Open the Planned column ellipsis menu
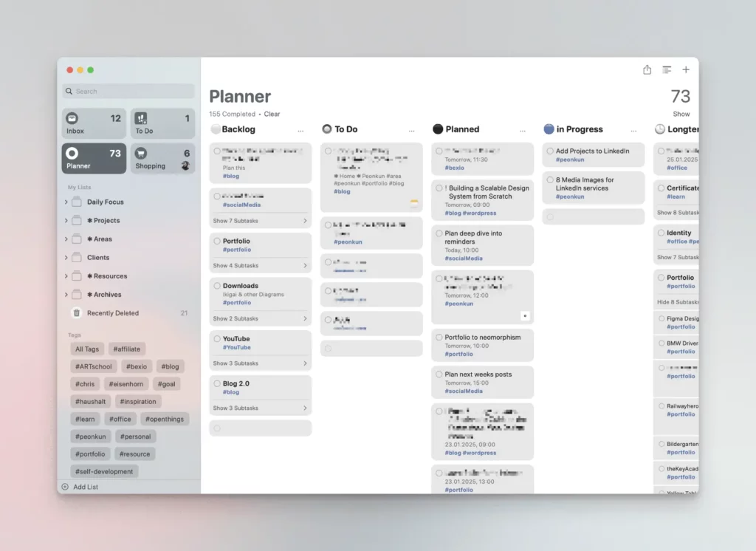 (523, 130)
